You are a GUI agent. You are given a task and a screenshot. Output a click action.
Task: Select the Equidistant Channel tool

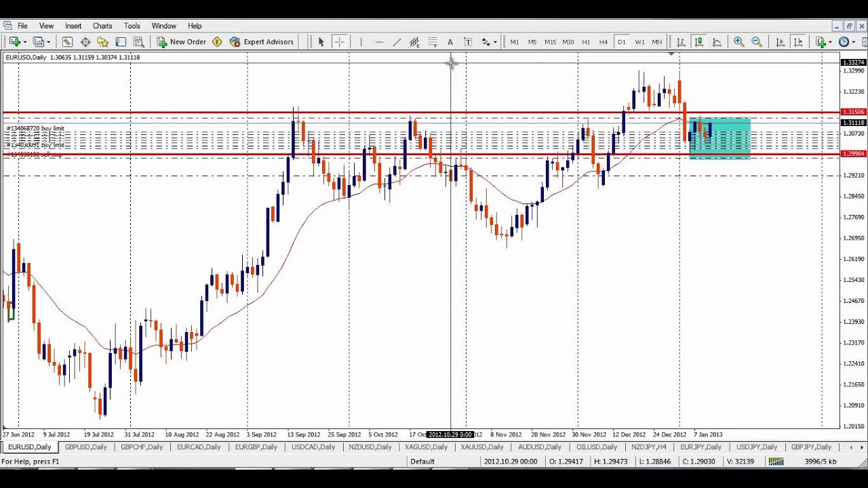pyautogui.click(x=414, y=42)
